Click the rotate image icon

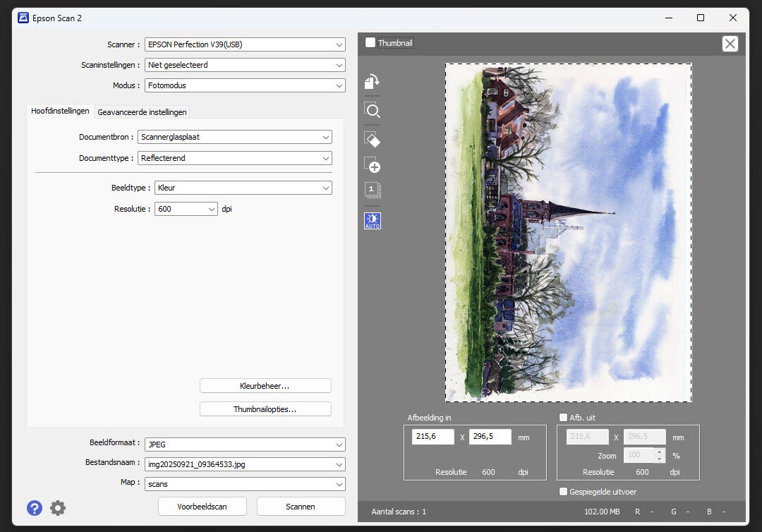click(x=372, y=82)
